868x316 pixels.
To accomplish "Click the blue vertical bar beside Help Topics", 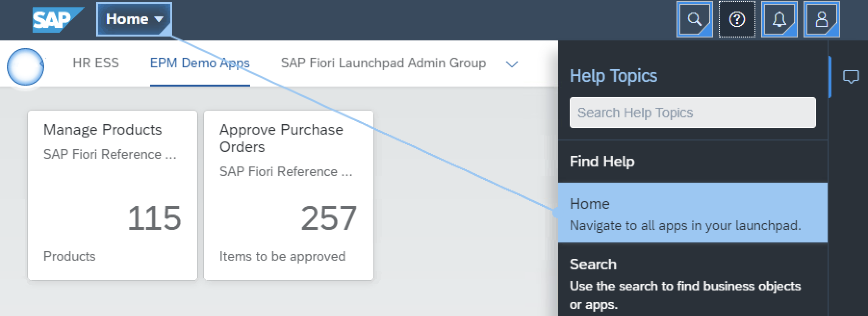I will 830,77.
